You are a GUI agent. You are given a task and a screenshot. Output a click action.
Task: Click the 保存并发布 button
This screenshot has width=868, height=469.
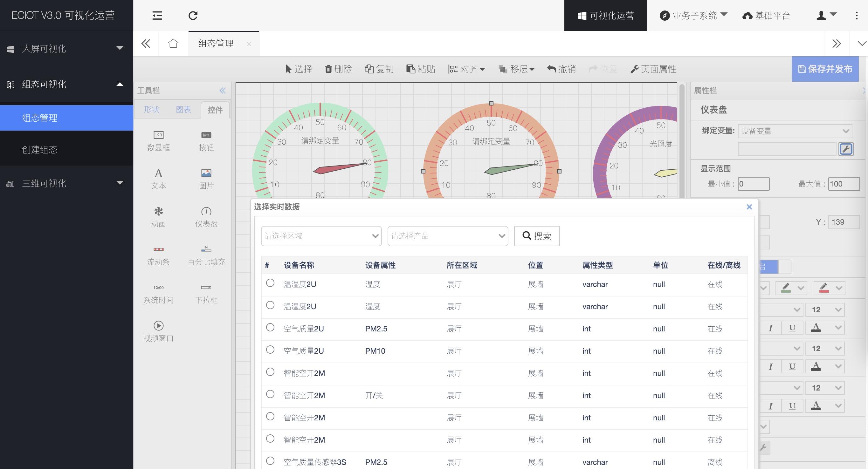tap(825, 69)
